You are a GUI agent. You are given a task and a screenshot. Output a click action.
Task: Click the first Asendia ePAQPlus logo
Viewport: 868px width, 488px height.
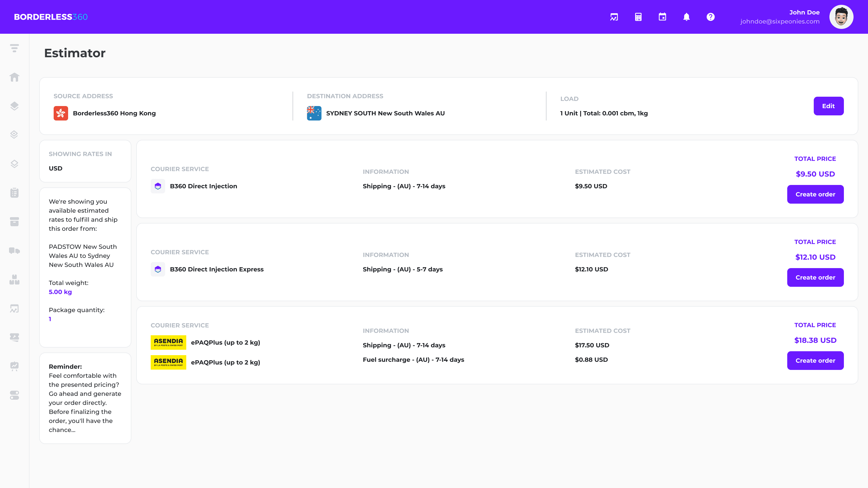pos(168,343)
